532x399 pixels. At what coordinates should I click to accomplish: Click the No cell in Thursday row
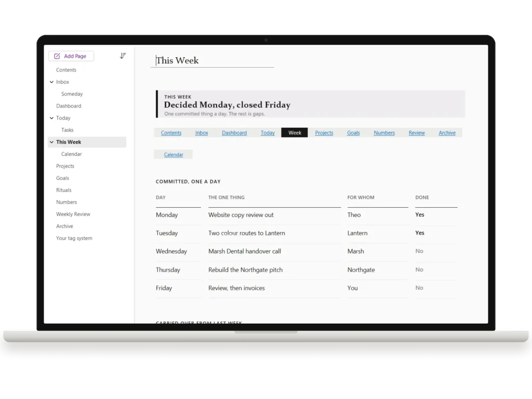pyautogui.click(x=419, y=270)
